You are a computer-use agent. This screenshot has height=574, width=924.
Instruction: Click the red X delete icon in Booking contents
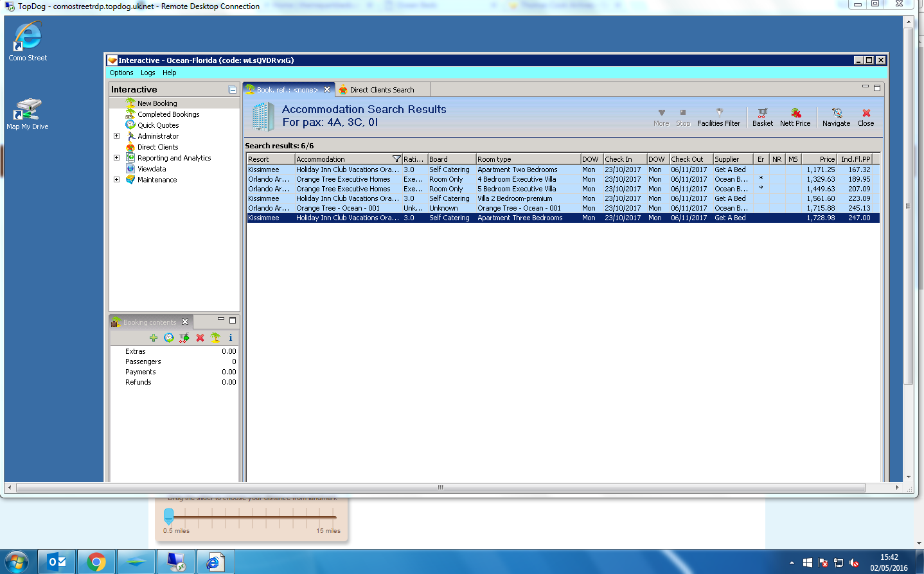click(x=200, y=338)
